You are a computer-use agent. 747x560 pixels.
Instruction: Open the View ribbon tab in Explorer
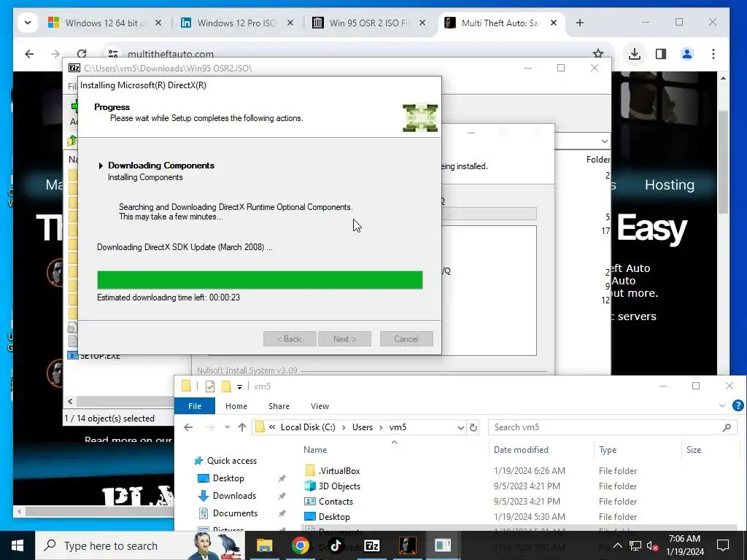click(320, 406)
